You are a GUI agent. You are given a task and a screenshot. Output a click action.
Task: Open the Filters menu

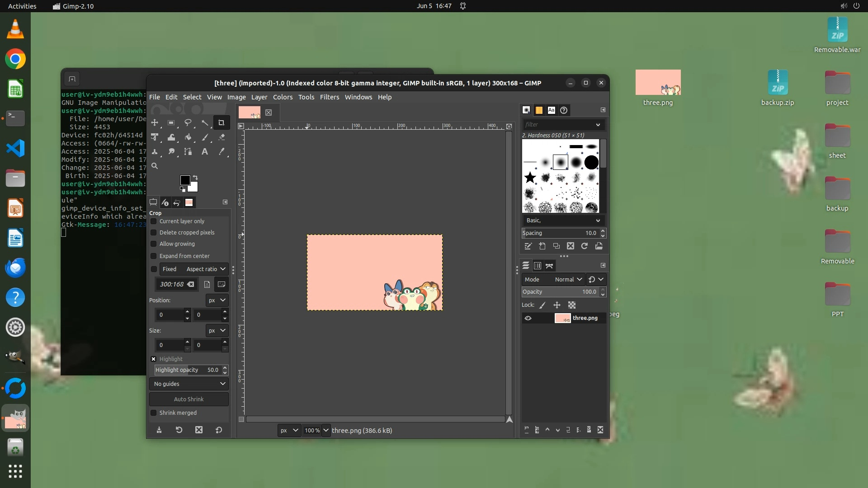[x=329, y=97]
